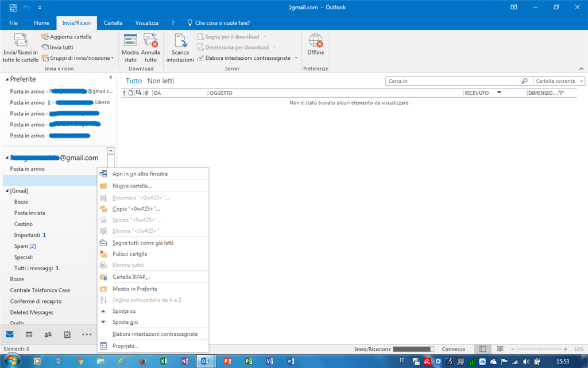Switch to Normal view in status bar
This screenshot has width=588, height=368.
coord(482,349)
